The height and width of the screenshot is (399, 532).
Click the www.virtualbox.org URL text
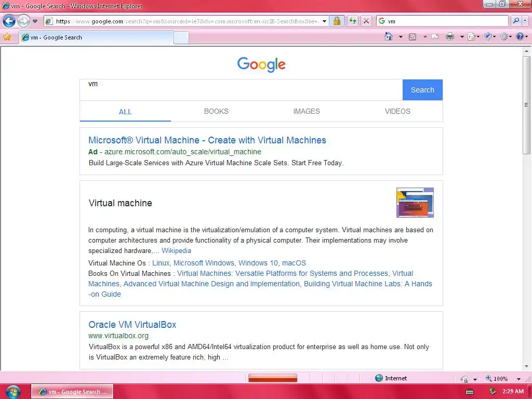pyautogui.click(x=118, y=336)
